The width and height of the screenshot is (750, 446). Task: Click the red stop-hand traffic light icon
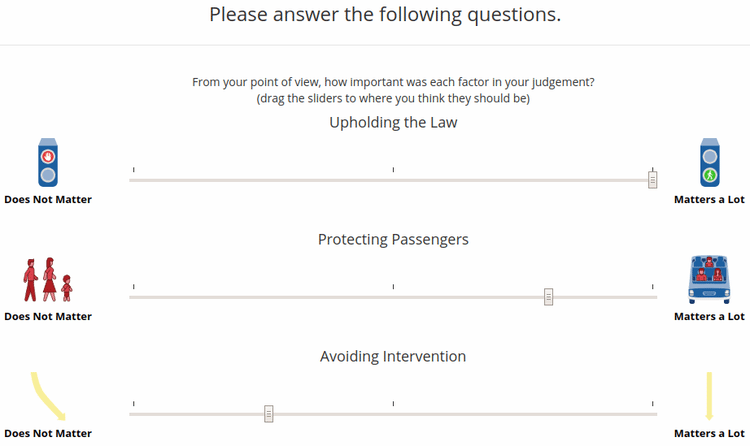point(48,162)
